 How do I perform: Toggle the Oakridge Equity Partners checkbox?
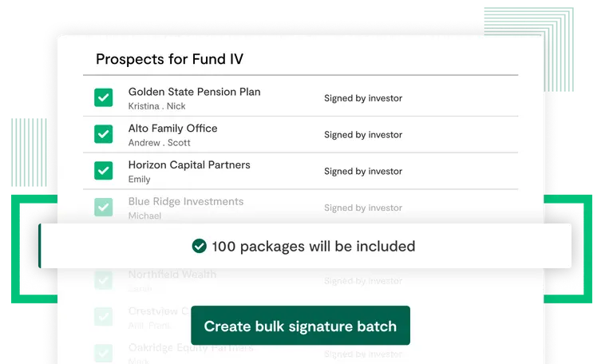pos(104,353)
